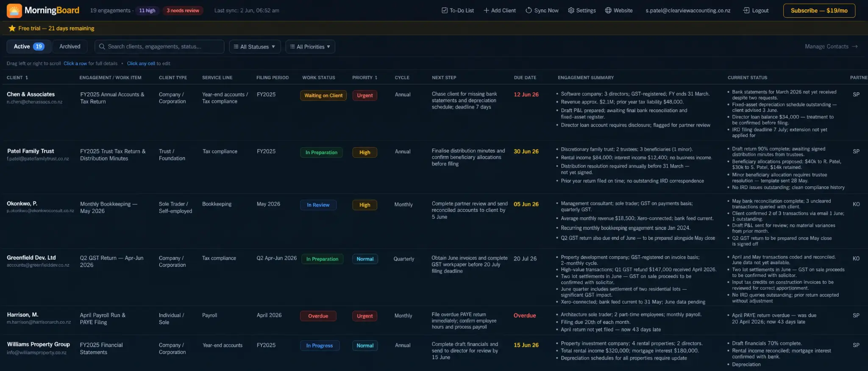Viewport: 868px width, 371px height.
Task: Open Chen & Associates client row
Action: tap(434, 113)
